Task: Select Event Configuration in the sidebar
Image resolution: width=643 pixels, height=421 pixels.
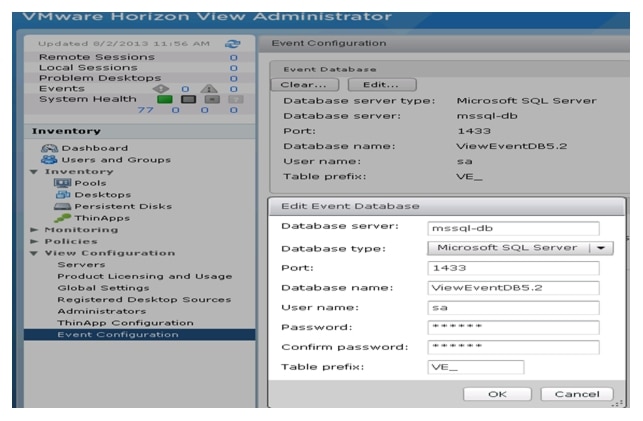Action: coord(139,335)
